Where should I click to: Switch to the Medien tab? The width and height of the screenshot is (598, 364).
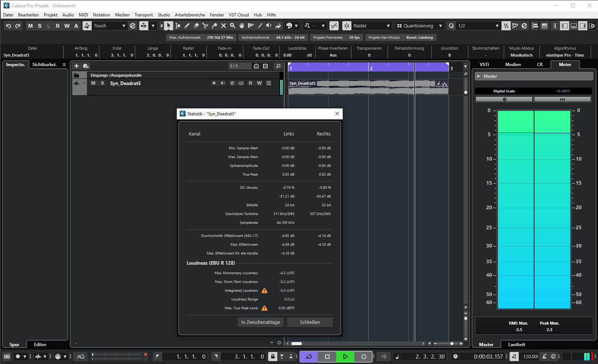[x=513, y=65]
